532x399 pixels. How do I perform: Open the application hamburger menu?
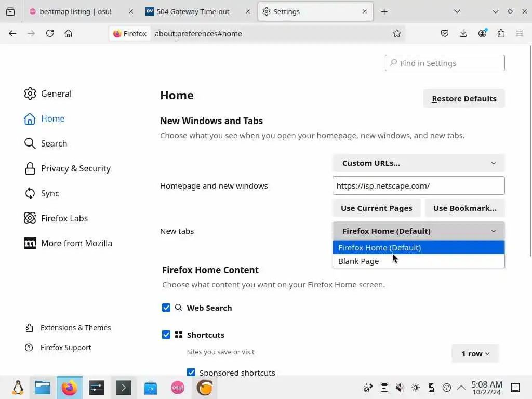click(520, 33)
